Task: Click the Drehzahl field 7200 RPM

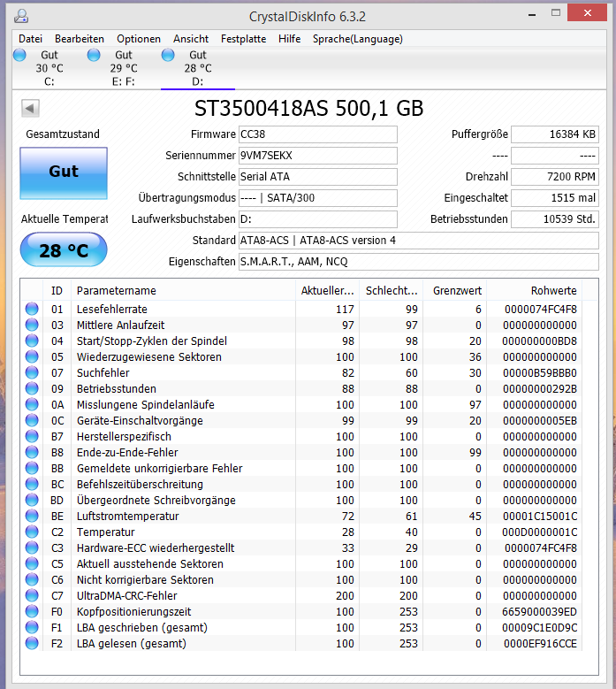Action: [555, 177]
